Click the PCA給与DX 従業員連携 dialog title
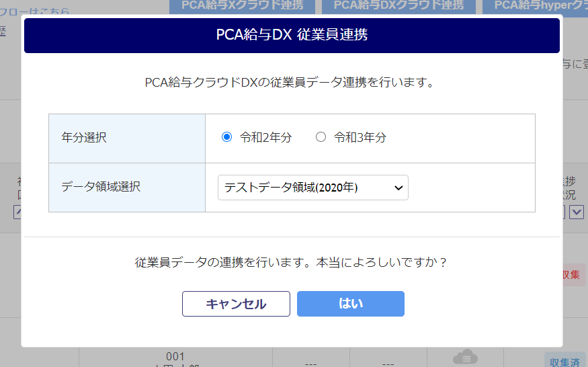 [x=292, y=34]
